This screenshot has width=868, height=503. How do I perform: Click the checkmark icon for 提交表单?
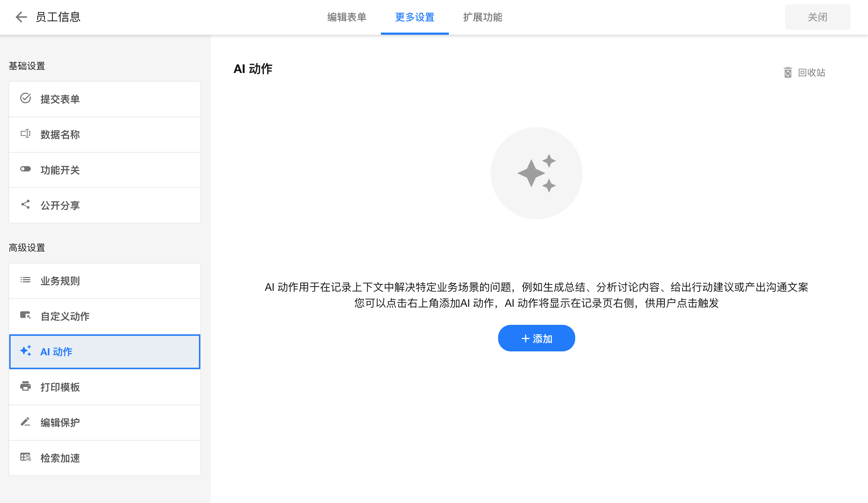[x=25, y=98]
